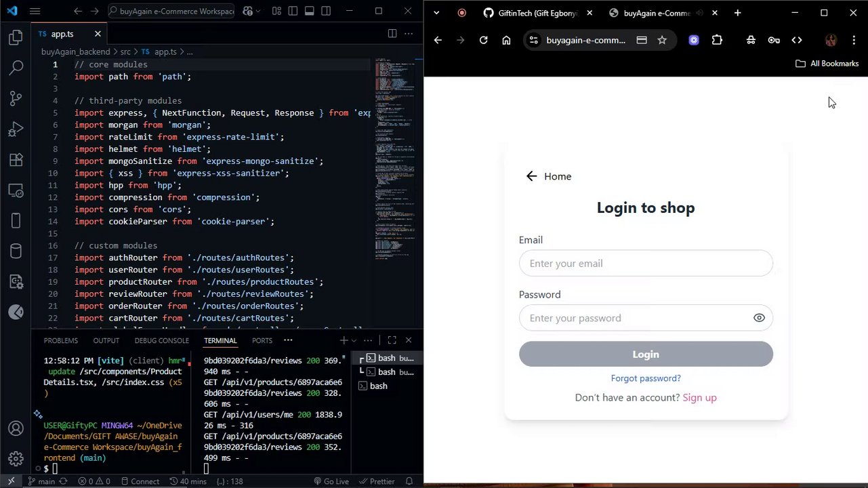Close the GiftinTech GitHub tab
868x488 pixels.
click(590, 13)
